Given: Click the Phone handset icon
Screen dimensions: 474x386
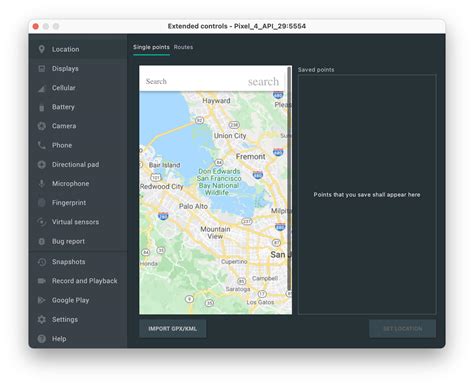Looking at the screenshot, I should (41, 145).
